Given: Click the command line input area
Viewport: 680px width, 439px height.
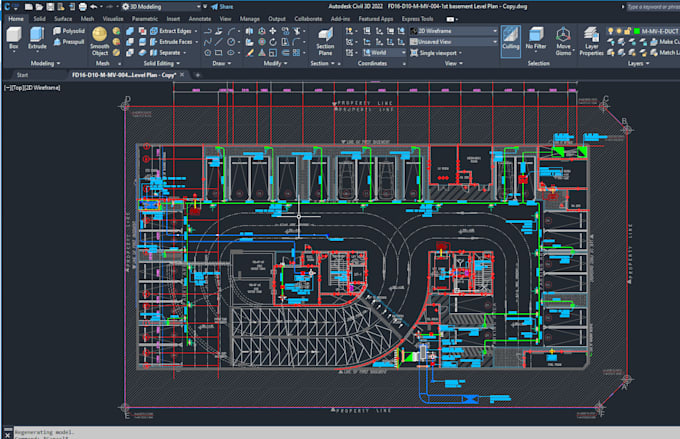Looking at the screenshot, I should point(345,434).
